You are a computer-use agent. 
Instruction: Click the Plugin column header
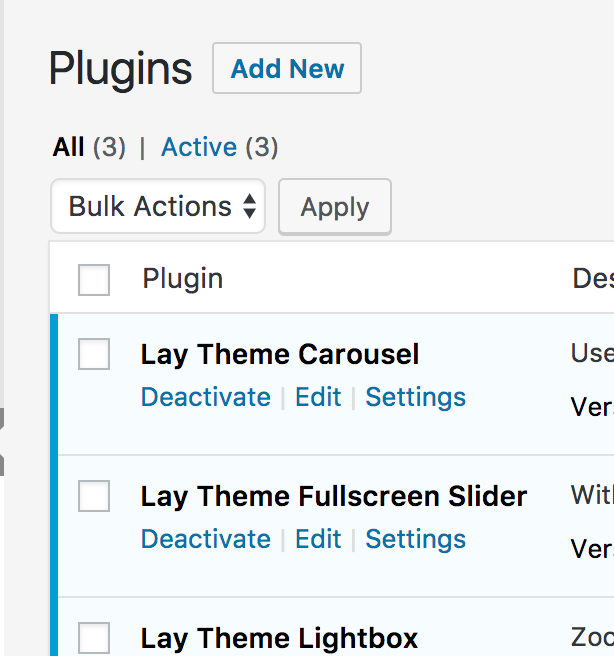(183, 279)
